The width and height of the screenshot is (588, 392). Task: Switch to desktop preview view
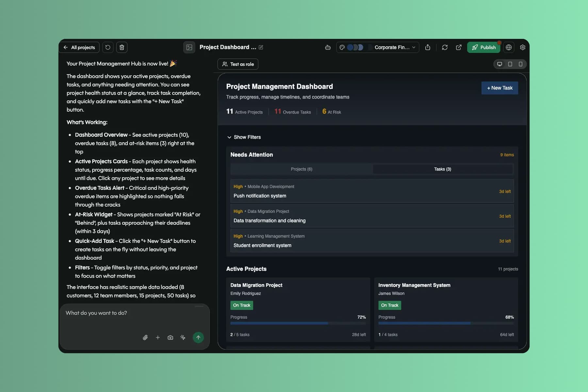pyautogui.click(x=499, y=64)
